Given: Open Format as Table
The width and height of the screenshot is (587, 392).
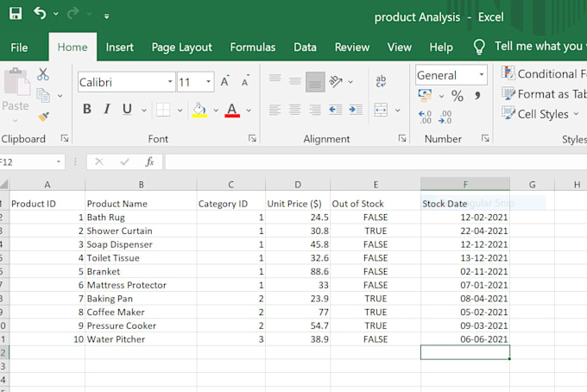Looking at the screenshot, I should (x=544, y=93).
